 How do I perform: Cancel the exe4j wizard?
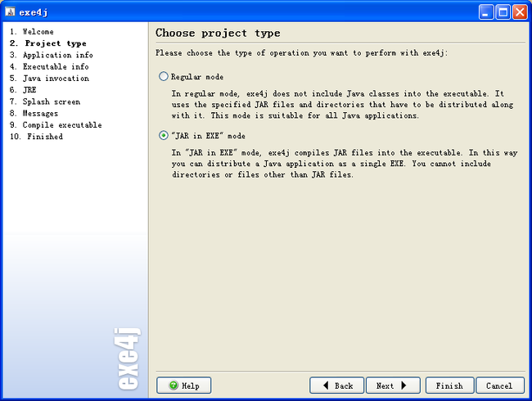(500, 385)
